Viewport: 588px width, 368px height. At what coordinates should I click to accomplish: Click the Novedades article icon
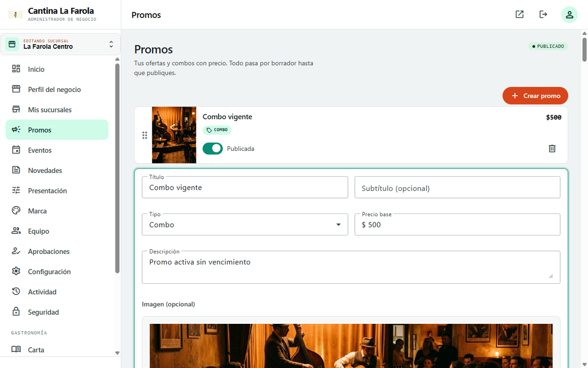pyautogui.click(x=16, y=170)
